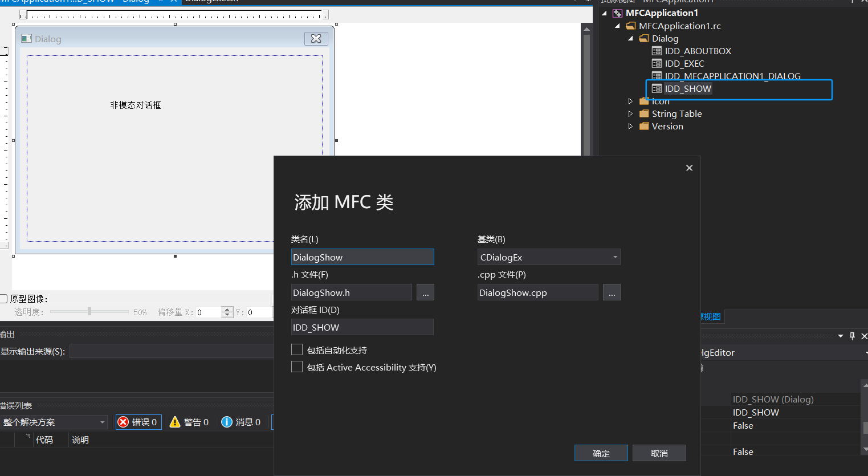
Task: Click the X button on the Dialog preview
Action: point(316,38)
